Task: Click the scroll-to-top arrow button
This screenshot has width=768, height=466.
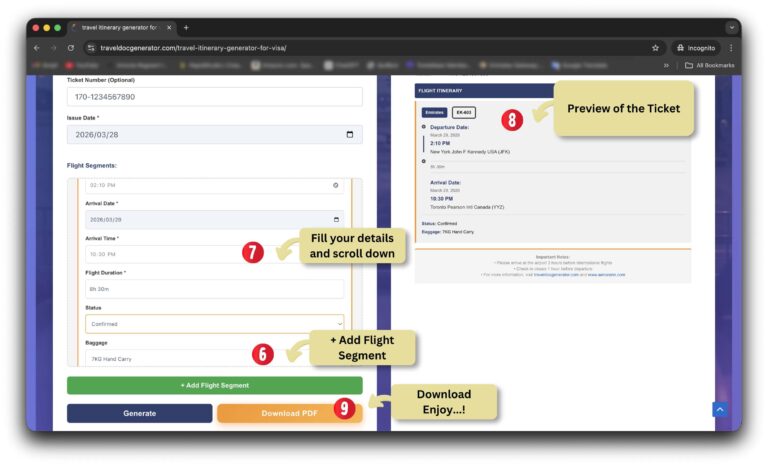Action: tap(719, 410)
